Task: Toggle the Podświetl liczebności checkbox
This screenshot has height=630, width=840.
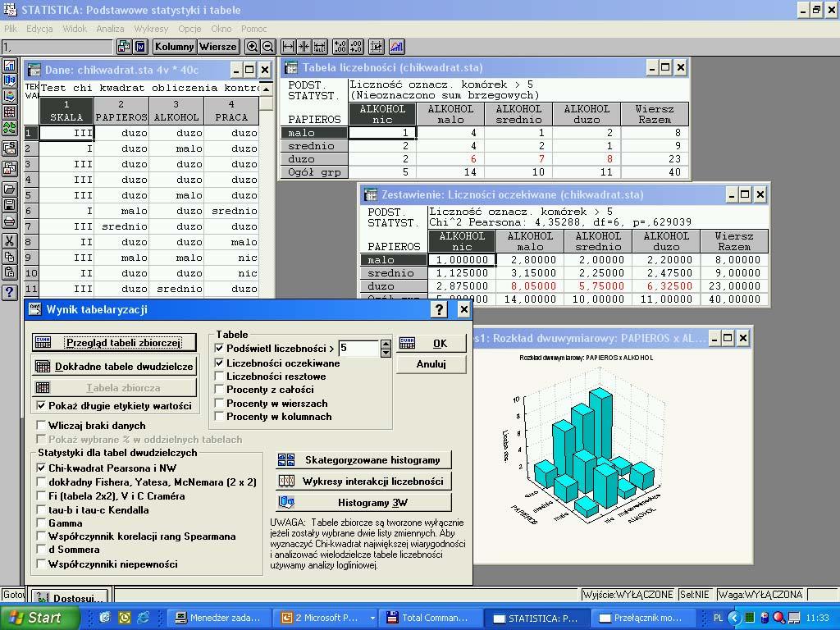Action: click(219, 348)
